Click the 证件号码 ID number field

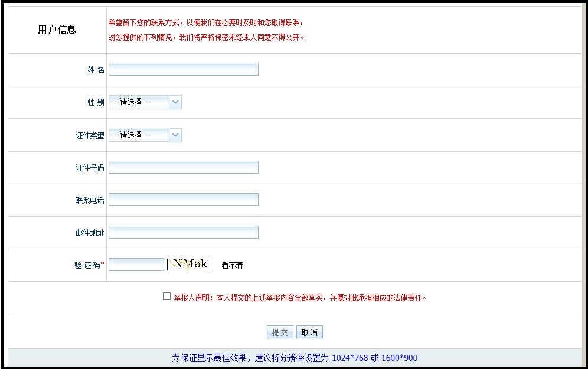coord(183,166)
